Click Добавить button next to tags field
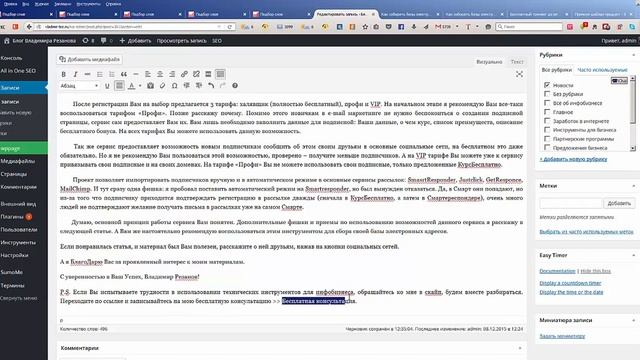Viewport: 640px width, 360px height. click(x=619, y=203)
